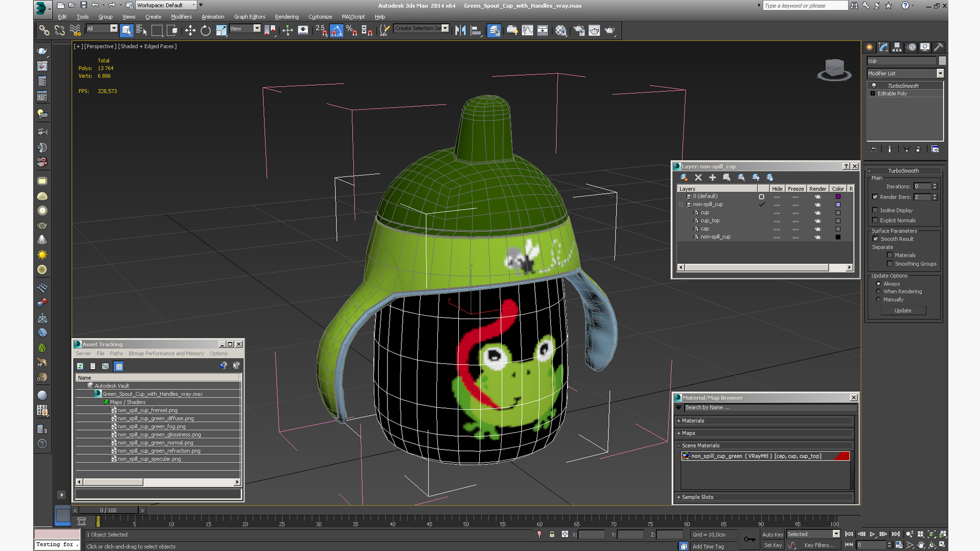Viewport: 980px width, 551px height.
Task: Open Render Setup teapot icon
Action: click(579, 31)
